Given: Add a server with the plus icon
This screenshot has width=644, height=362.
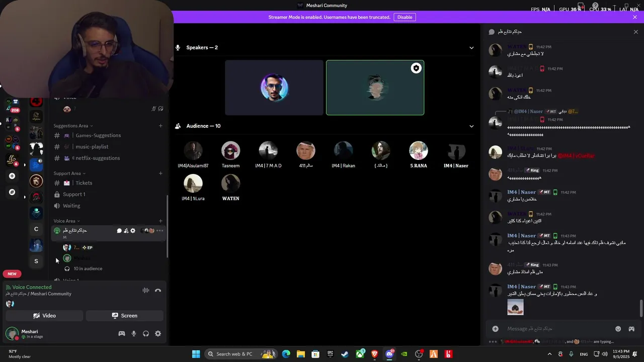Looking at the screenshot, I should 12,176.
